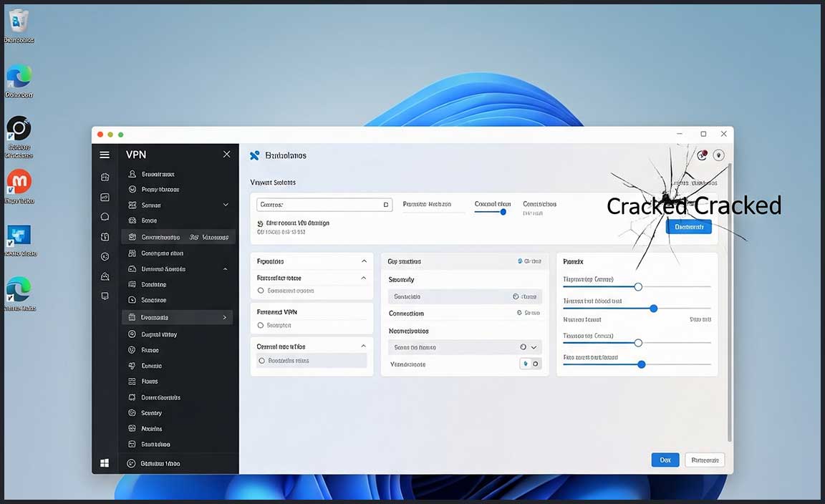Click the circle icon beside the middle-panel dropdown chevron
This screenshot has width=825, height=504.
(523, 347)
